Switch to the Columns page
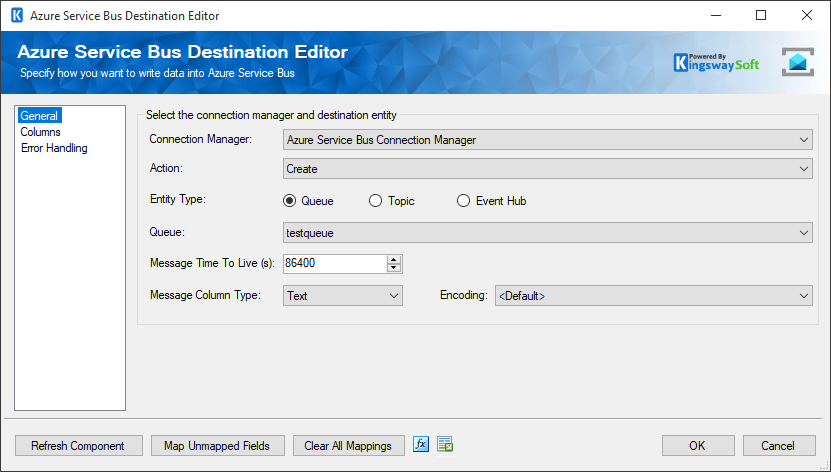This screenshot has width=831, height=472. [40, 132]
